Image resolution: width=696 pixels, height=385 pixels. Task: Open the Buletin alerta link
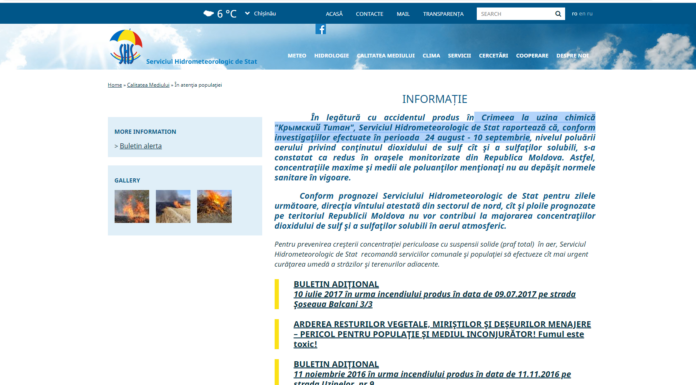(140, 146)
